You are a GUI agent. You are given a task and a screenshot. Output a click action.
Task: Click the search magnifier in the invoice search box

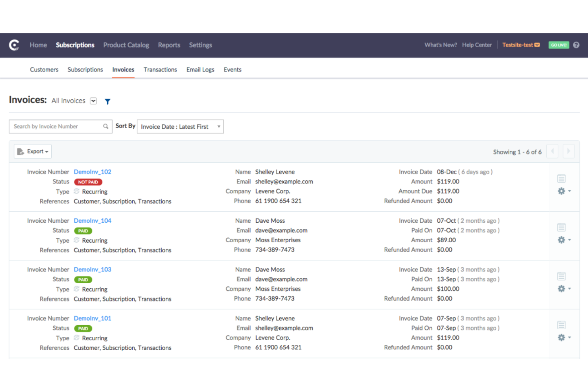point(105,126)
